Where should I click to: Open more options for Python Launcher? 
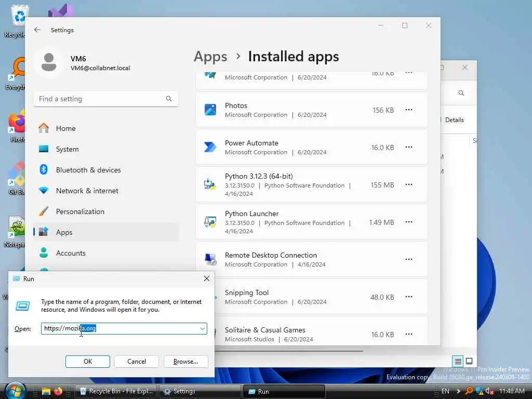tap(409, 221)
